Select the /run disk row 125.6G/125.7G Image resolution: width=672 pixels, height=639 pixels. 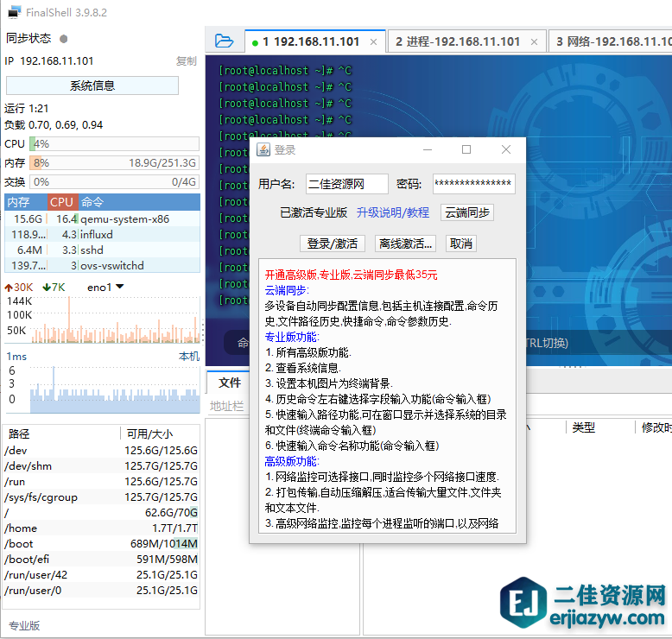pyautogui.click(x=101, y=482)
